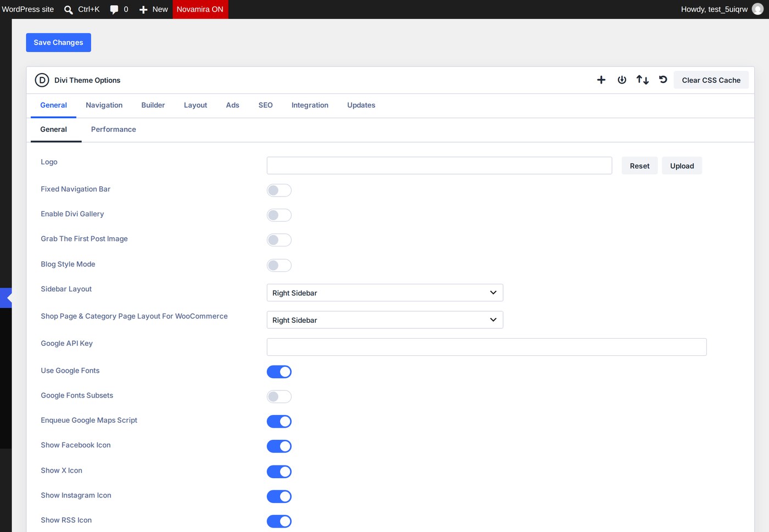
Task: Enable Fixed Navigation Bar toggle
Action: click(x=279, y=191)
